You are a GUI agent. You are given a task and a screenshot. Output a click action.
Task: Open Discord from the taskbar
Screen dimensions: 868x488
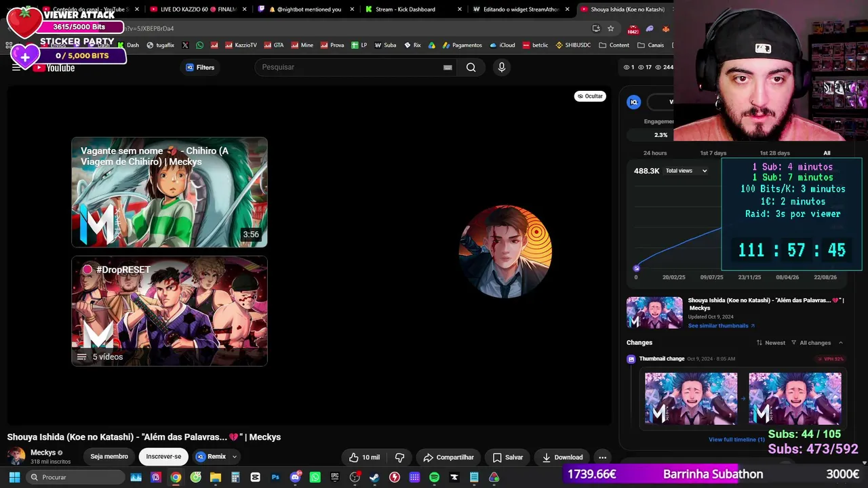click(x=295, y=477)
